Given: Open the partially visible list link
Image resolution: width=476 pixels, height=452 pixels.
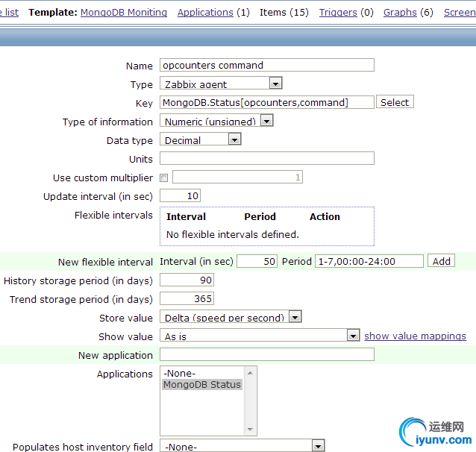Looking at the screenshot, I should [x=9, y=13].
